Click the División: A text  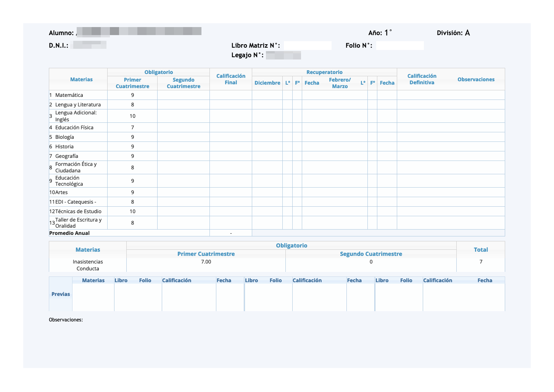click(453, 33)
